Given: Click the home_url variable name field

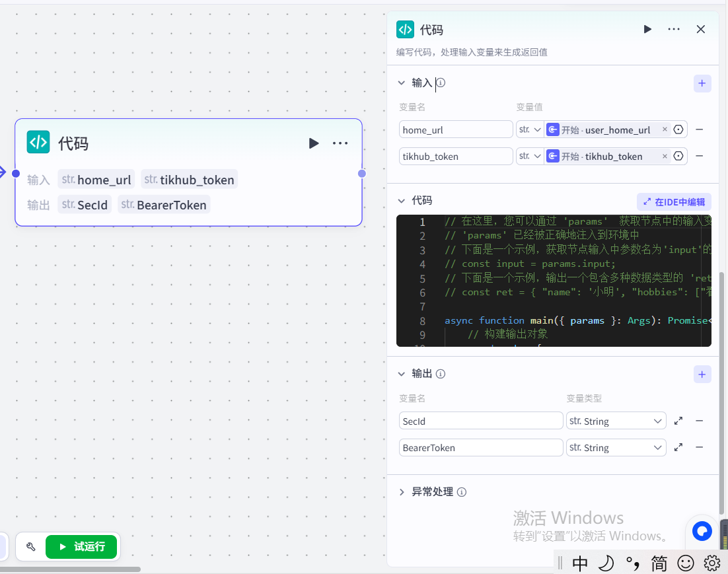Looking at the screenshot, I should click(x=456, y=129).
